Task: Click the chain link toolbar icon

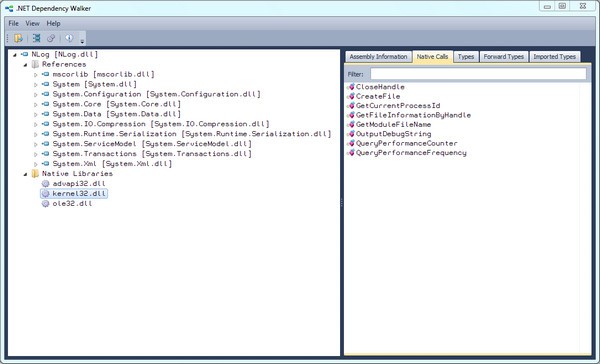Action: (x=51, y=38)
